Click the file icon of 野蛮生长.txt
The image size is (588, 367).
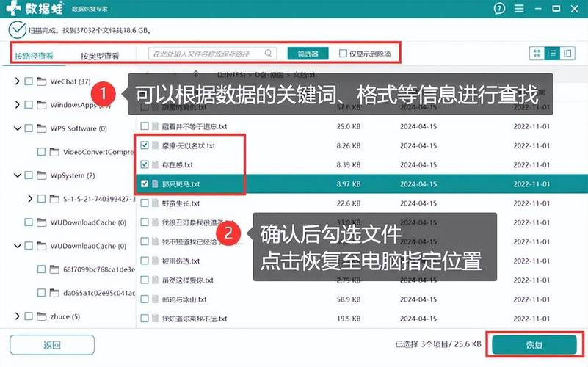155,203
